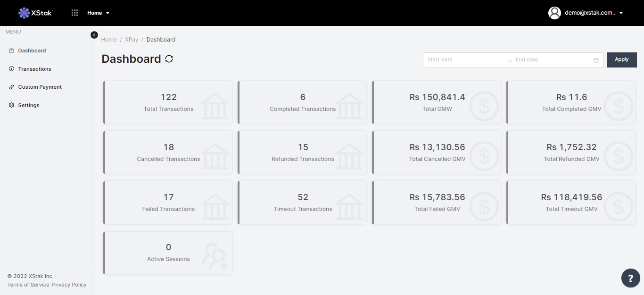Go to Dashboard in the sidebar menu
Screen dimensions: 644x295
tap(32, 51)
